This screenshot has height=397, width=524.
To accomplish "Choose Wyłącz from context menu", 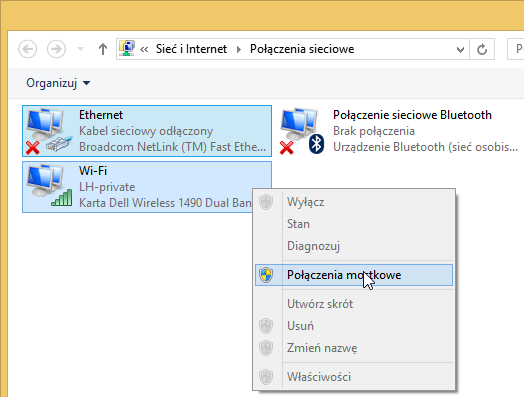I will coord(354,202).
